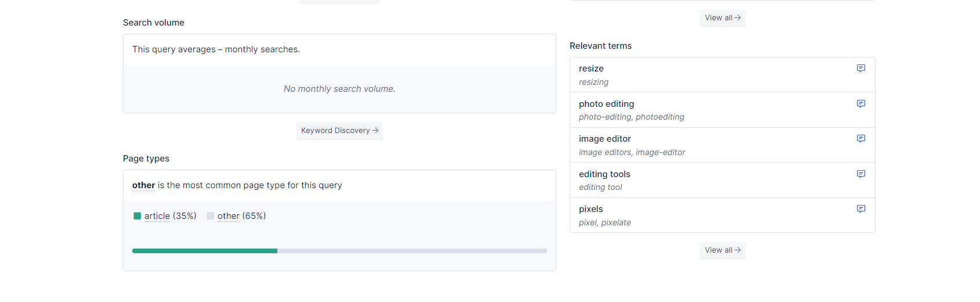Click the green article legend square
This screenshot has width=980, height=302.
click(x=138, y=216)
